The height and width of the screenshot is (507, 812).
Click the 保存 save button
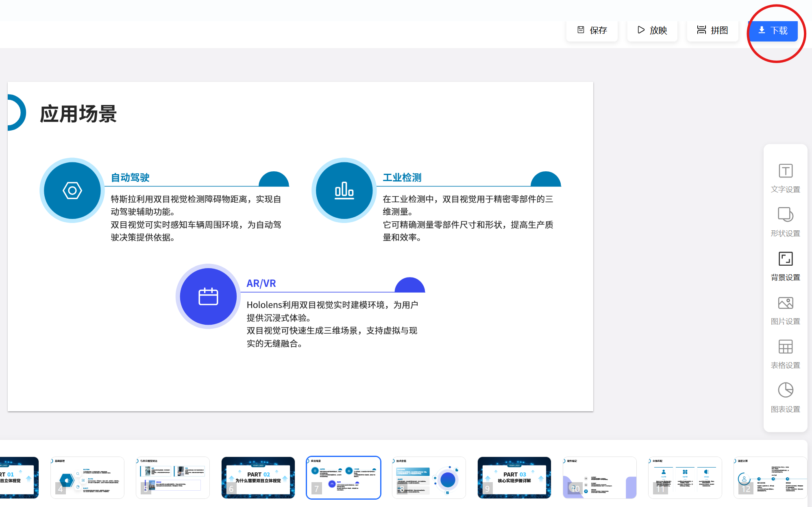(592, 31)
